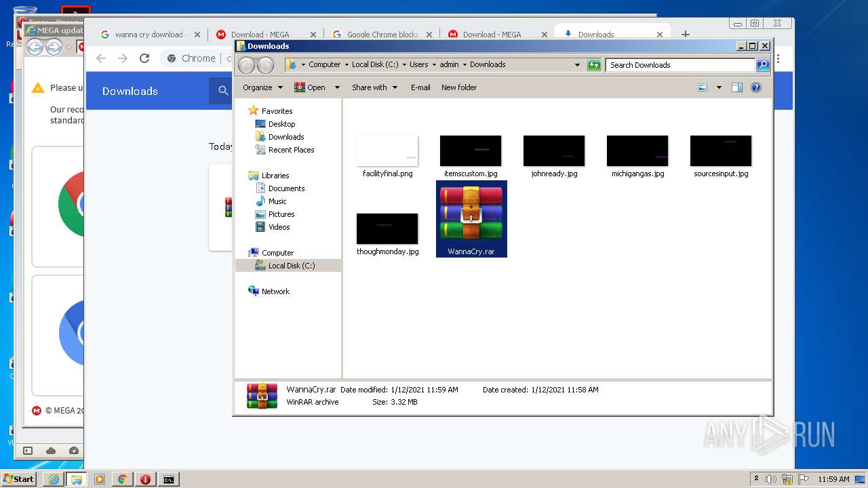The height and width of the screenshot is (488, 868).
Task: Select the itemscustom.jpg file
Action: pos(471,157)
